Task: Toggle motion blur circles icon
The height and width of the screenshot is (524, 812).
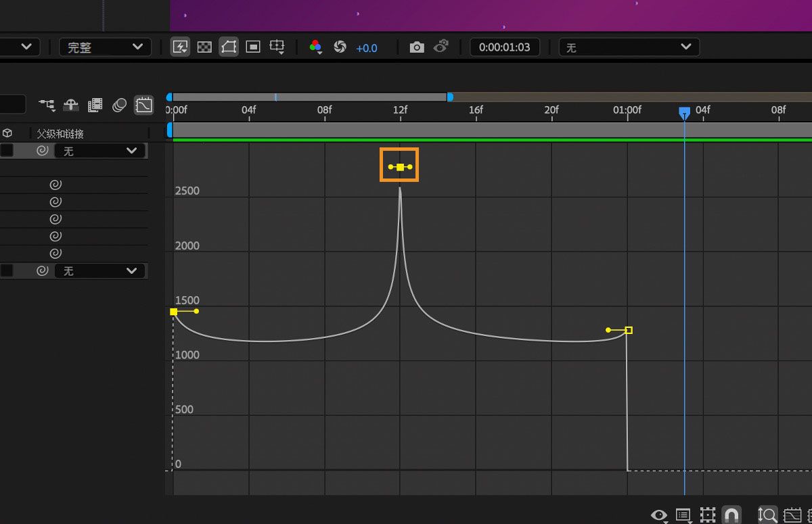Action: (x=119, y=105)
